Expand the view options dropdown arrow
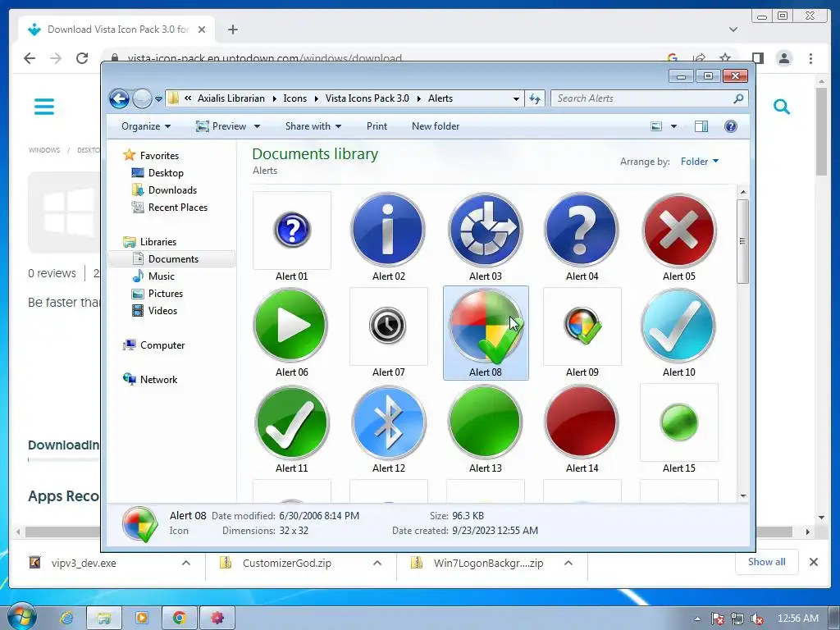Viewport: 840px width, 630px height. 674,126
